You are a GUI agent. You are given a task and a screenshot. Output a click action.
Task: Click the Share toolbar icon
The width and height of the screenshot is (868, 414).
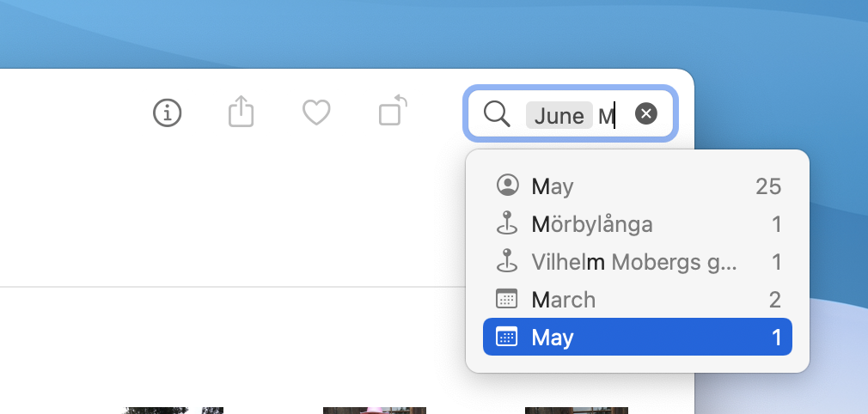241,112
